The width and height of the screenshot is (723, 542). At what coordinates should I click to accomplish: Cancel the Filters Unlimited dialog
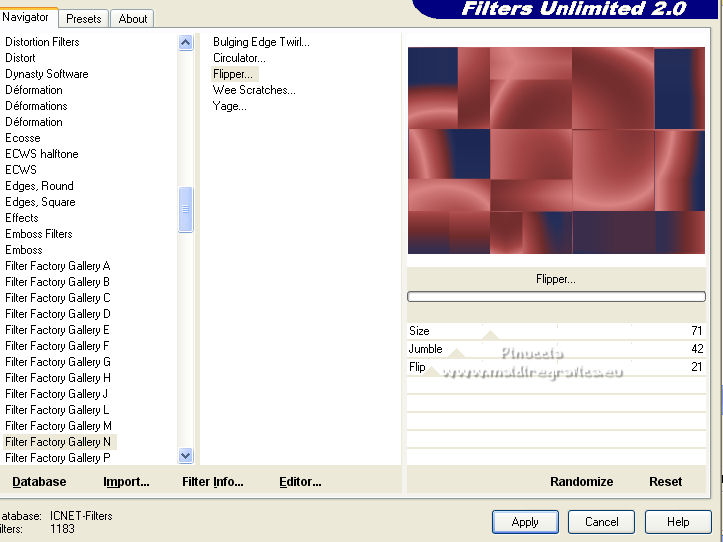(601, 522)
